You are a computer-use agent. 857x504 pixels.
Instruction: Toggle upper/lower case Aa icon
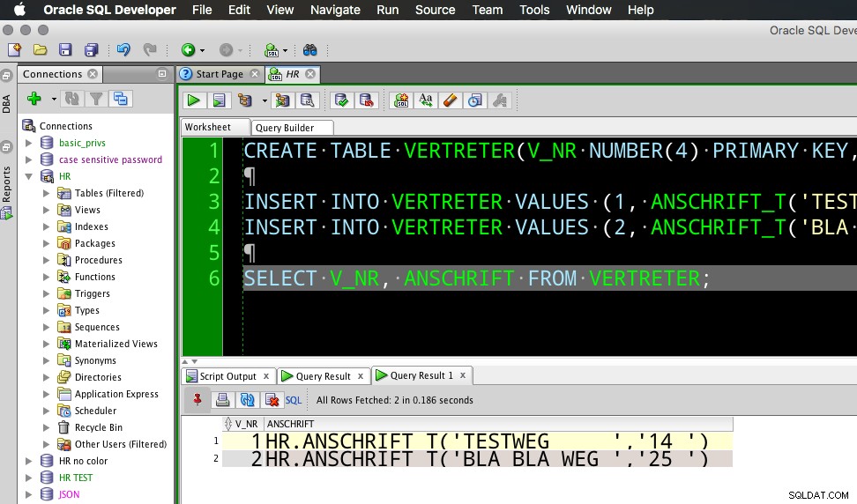[x=426, y=100]
